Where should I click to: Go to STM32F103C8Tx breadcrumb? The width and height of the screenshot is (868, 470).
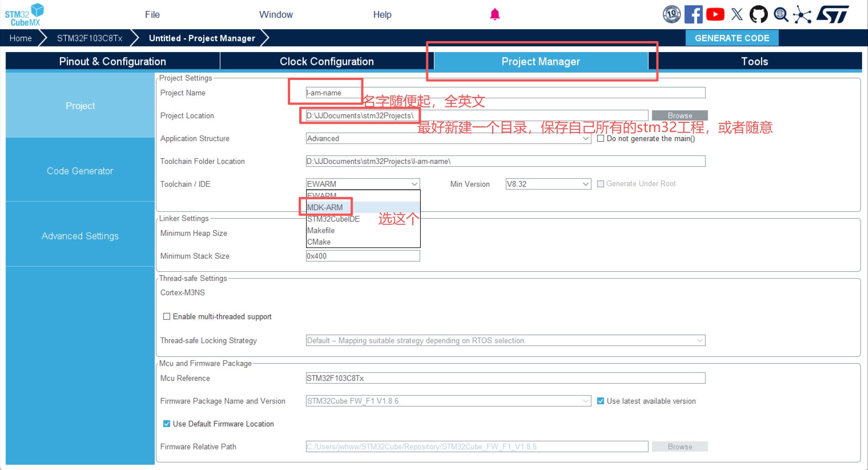point(90,38)
